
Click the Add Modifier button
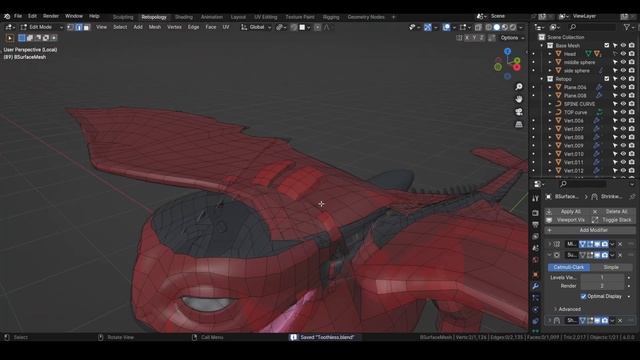590,230
